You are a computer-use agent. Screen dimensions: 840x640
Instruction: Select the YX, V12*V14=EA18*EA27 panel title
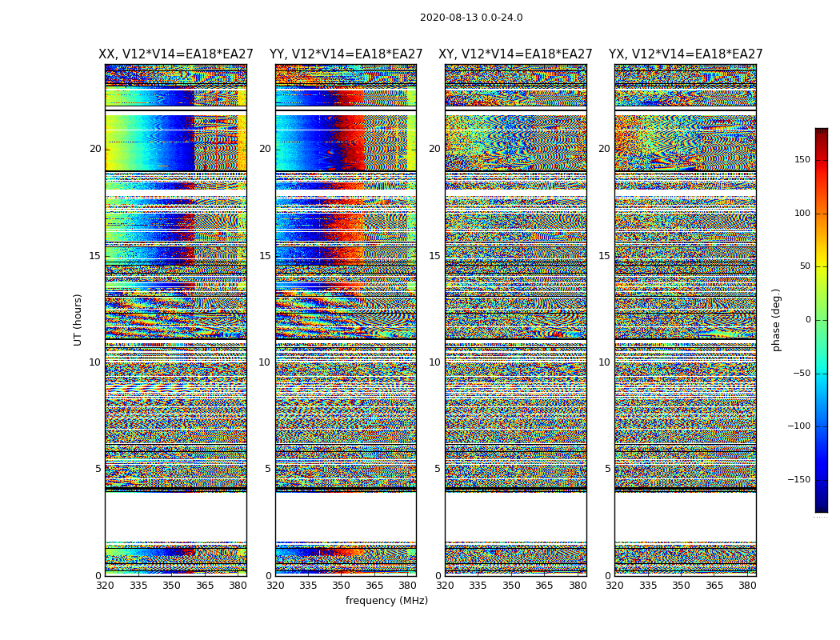point(685,54)
